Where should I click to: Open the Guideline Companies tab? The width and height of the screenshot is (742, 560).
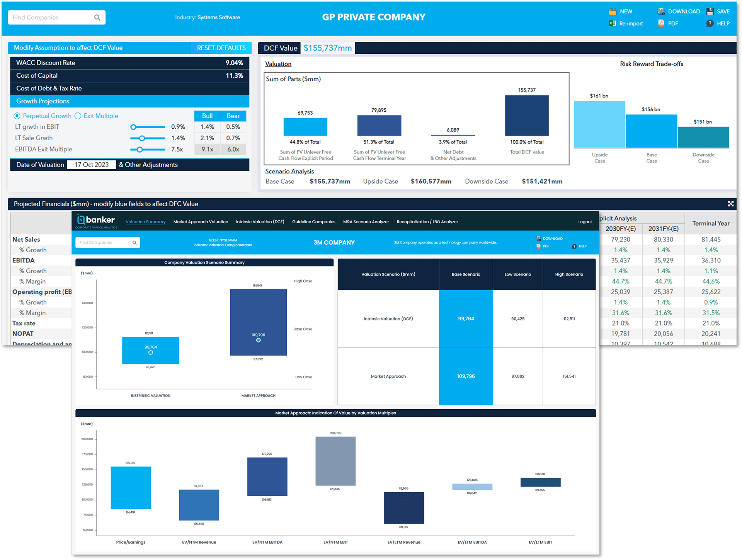tap(314, 222)
